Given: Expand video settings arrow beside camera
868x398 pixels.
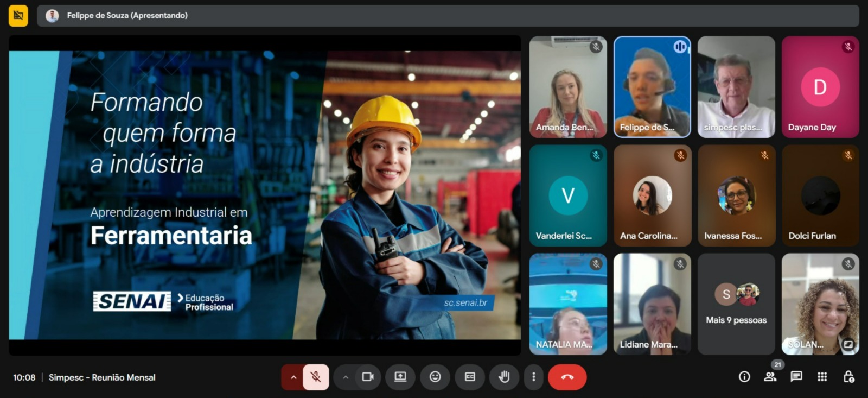Looking at the screenshot, I should click(345, 377).
